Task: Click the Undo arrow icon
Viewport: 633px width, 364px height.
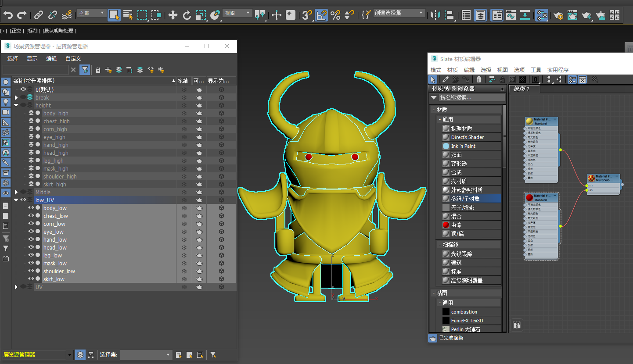Action: [8, 15]
